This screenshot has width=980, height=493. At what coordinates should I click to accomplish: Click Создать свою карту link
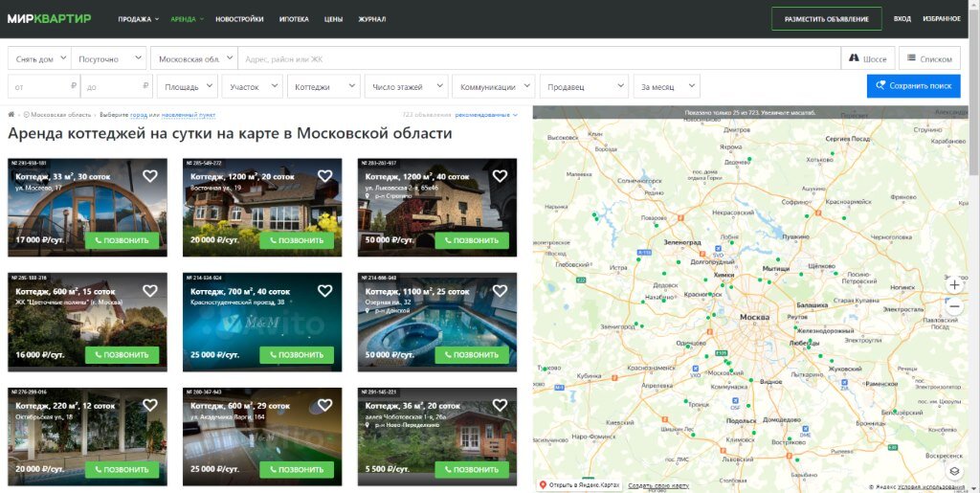[658, 485]
